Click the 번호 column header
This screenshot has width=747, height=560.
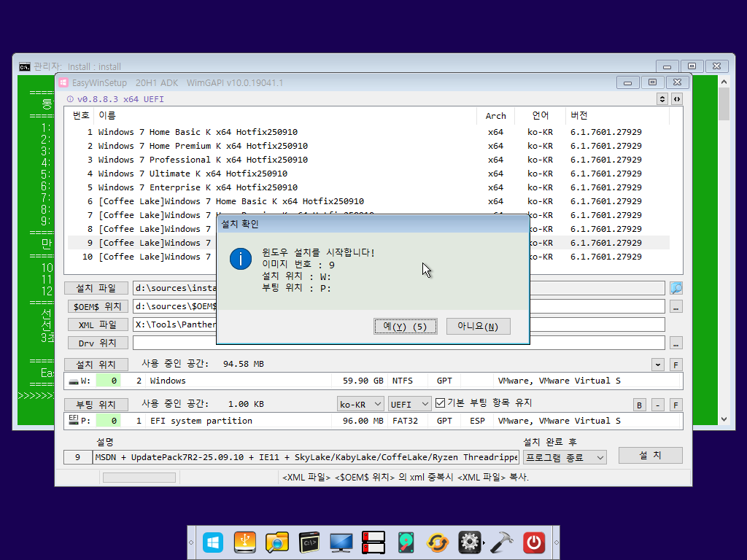point(81,115)
